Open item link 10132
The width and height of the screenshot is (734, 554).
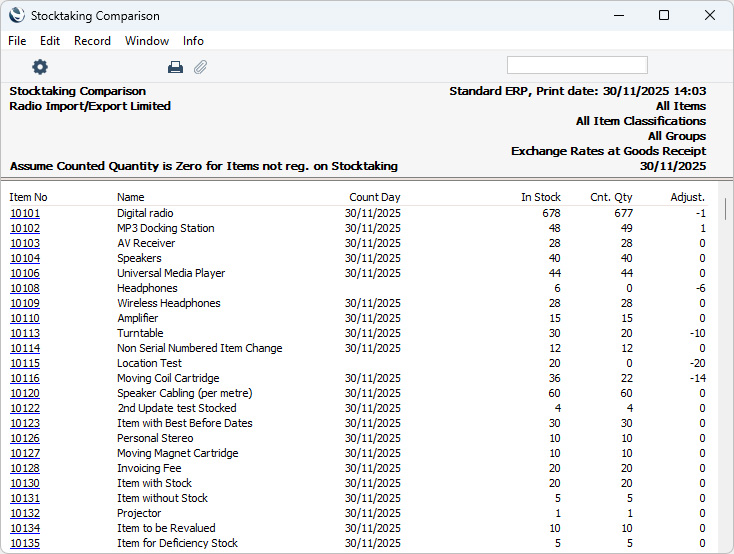coord(25,513)
